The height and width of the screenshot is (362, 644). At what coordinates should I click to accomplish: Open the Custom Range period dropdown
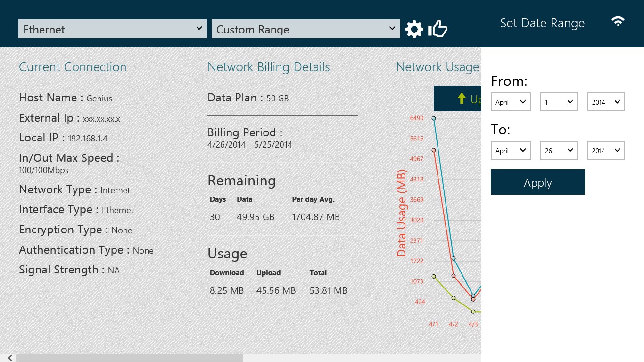click(x=305, y=29)
